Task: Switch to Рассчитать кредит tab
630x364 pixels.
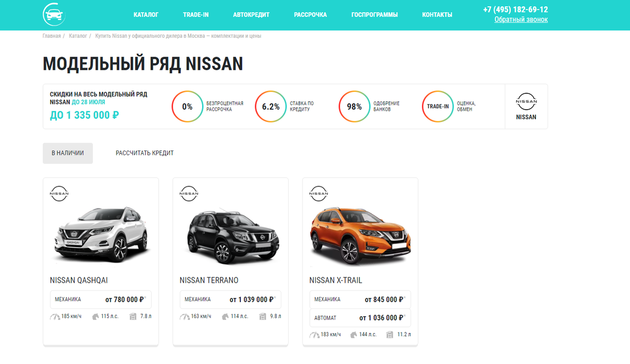Action: [x=145, y=153]
